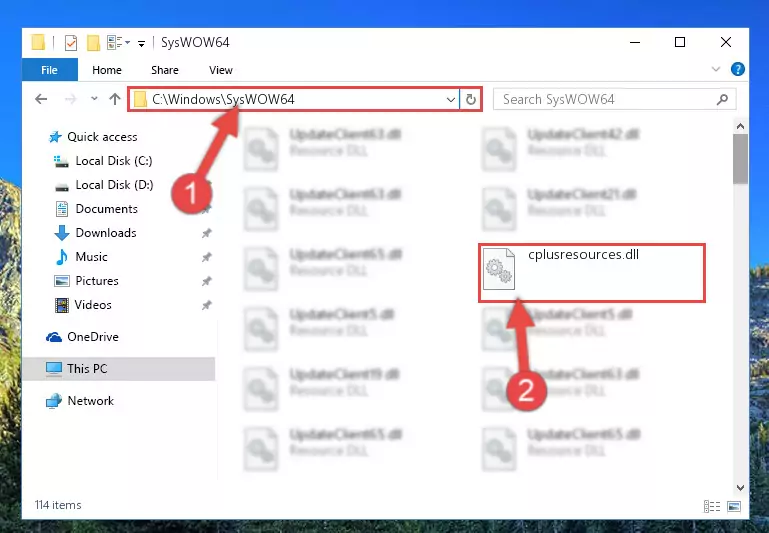The height and width of the screenshot is (533, 769).
Task: Select Network in navigation pane
Action: tap(91, 401)
